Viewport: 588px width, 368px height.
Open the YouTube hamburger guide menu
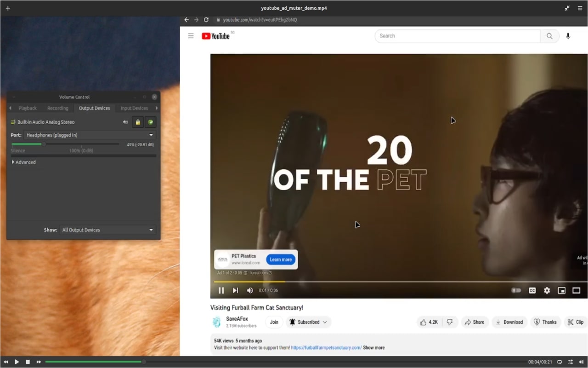(191, 36)
